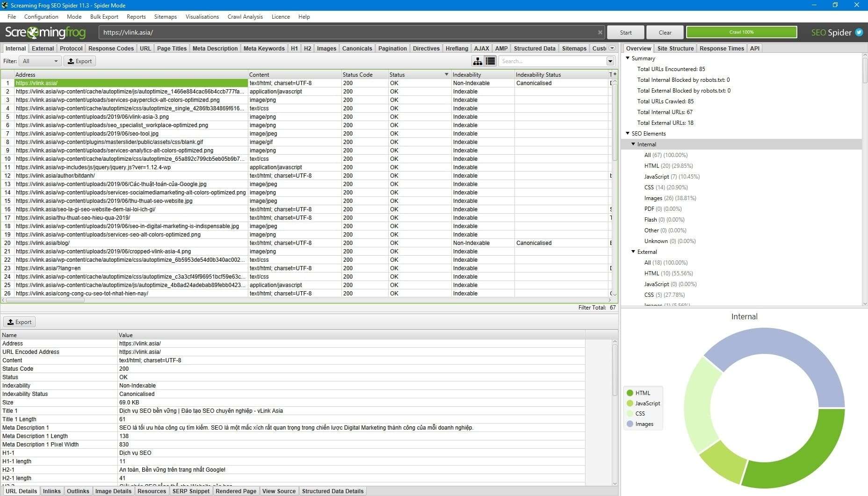
Task: Click the green Crawl 100% progress bar
Action: 741,32
